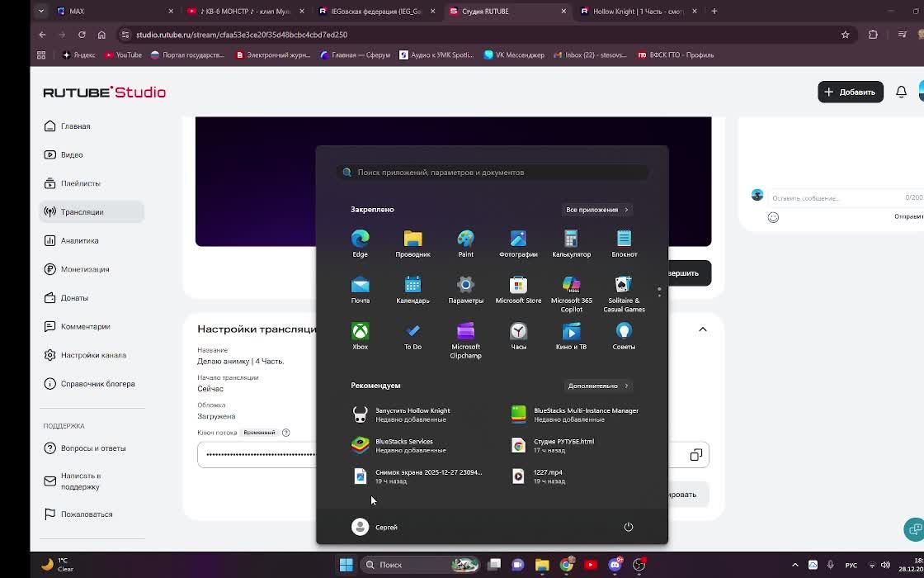Click Написать в поддержку
The height and width of the screenshot is (578, 924).
(x=92, y=481)
